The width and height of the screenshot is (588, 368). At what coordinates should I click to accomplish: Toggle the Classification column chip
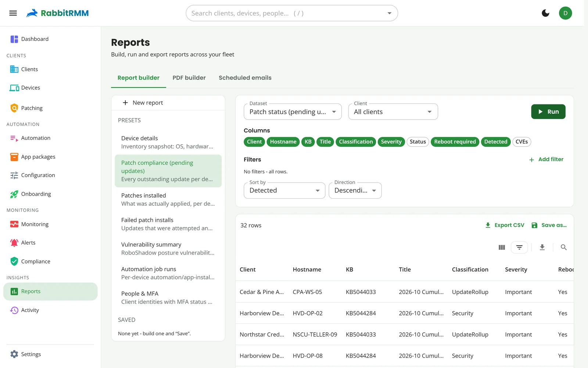[356, 142]
